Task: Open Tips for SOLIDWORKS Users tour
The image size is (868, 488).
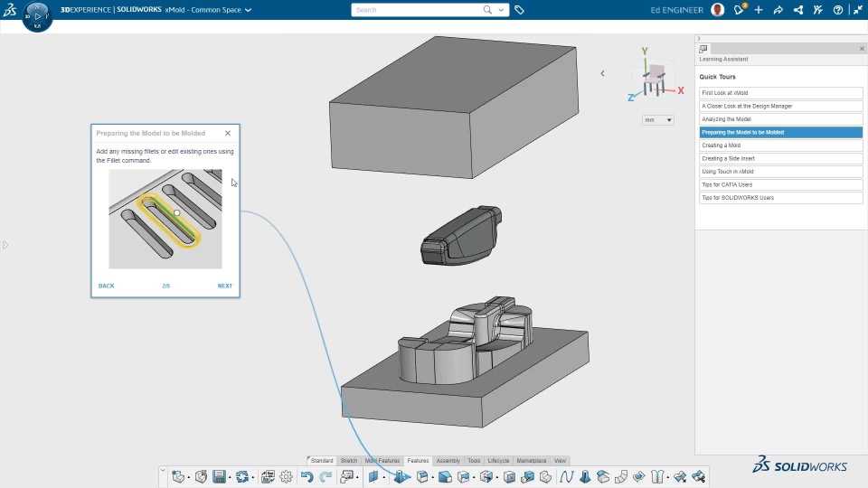Action: (780, 198)
